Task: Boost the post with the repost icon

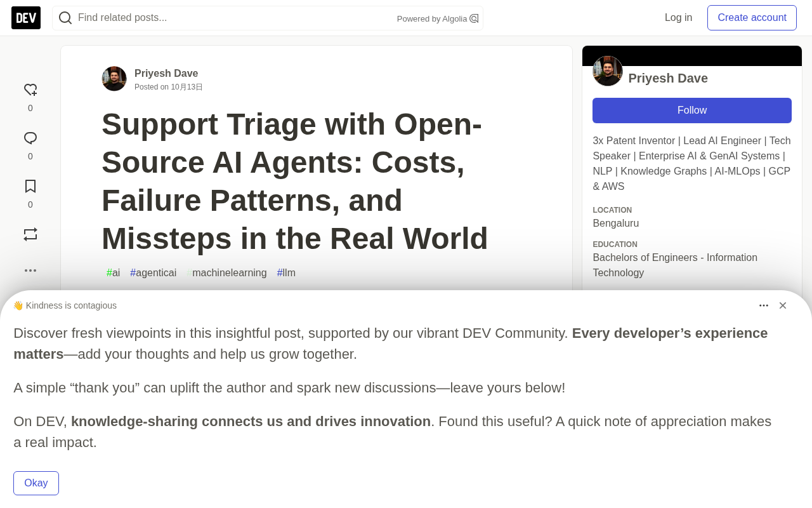Action: pyautogui.click(x=30, y=234)
